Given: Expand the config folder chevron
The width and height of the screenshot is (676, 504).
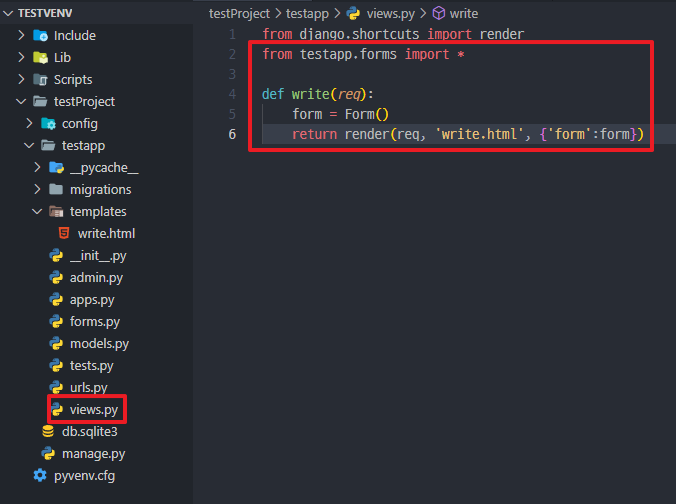Looking at the screenshot, I should (x=29, y=123).
